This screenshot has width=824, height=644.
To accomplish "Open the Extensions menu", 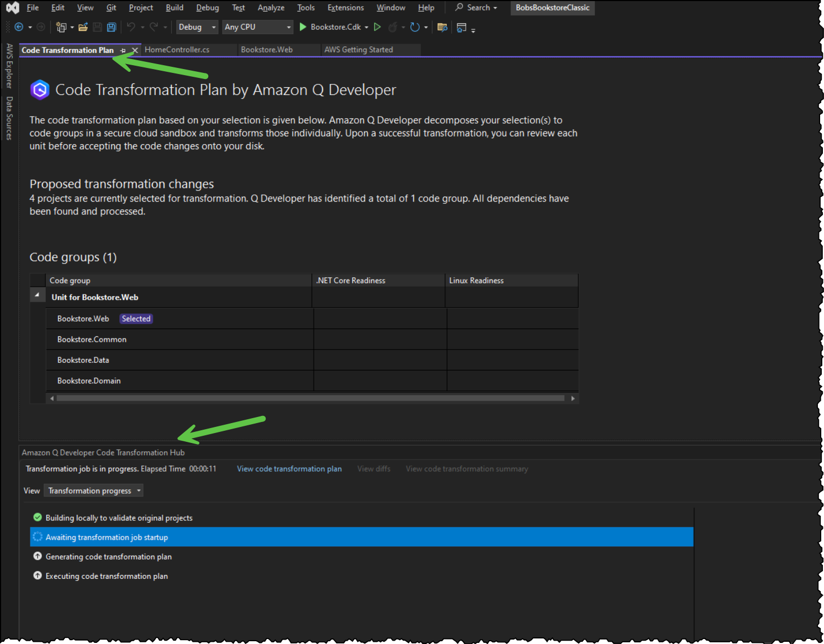I will coord(345,7).
